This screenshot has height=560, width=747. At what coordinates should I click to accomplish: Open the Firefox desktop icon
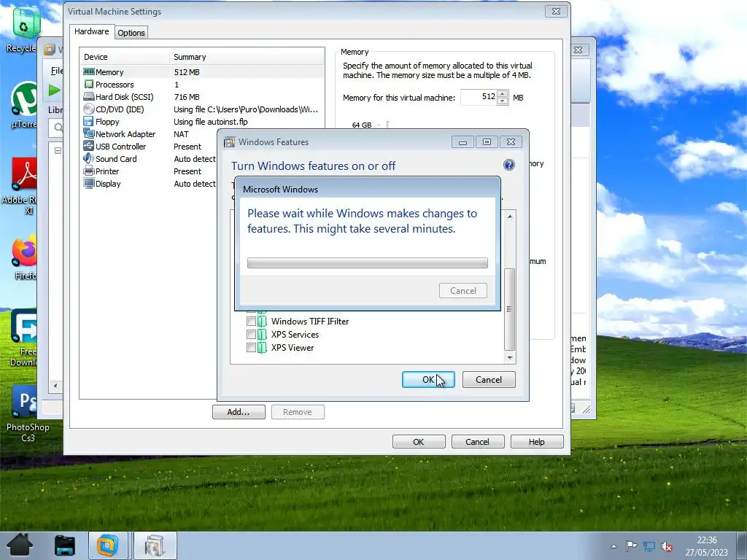(24, 257)
